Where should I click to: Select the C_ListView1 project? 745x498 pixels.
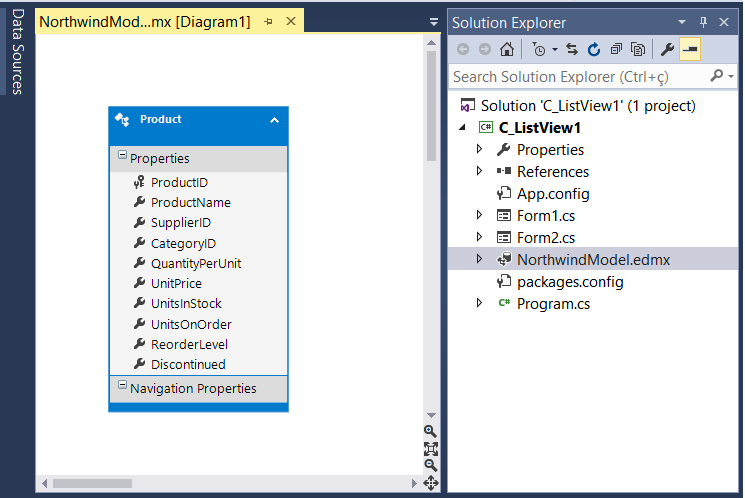point(539,127)
